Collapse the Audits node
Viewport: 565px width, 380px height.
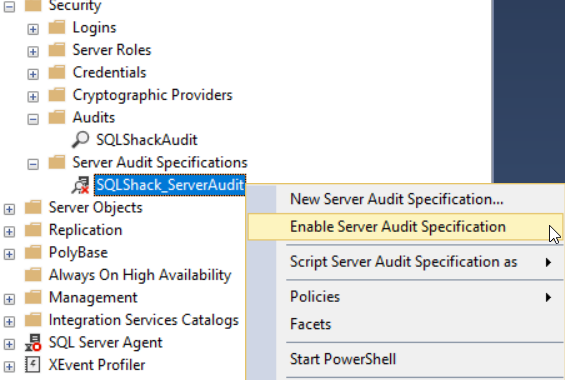click(x=33, y=119)
